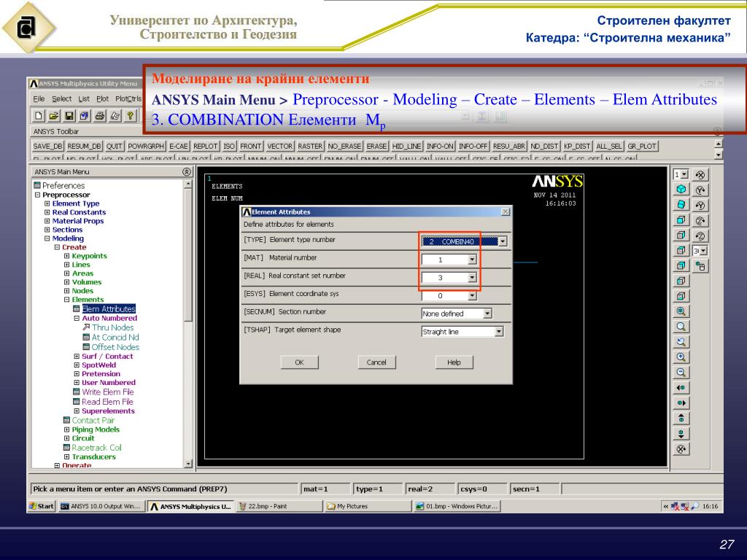Click the Pan Model Up arrow icon
Screen dimensions: 747x560
click(681, 418)
